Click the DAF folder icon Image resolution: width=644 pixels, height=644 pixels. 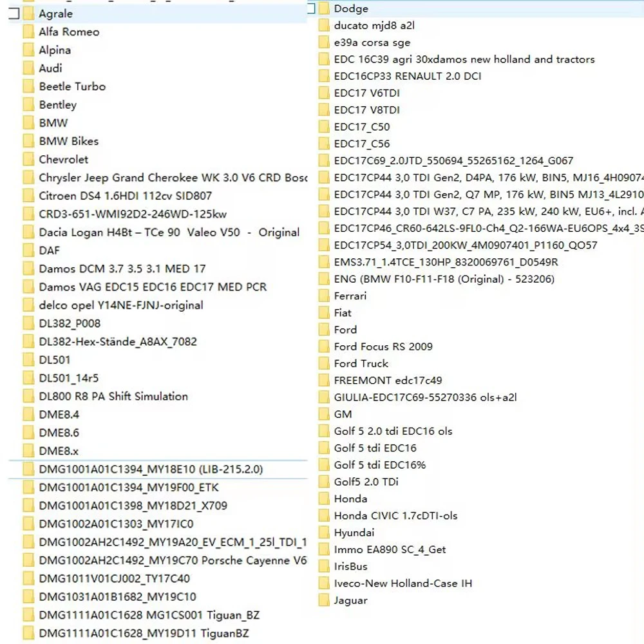pyautogui.click(x=28, y=251)
